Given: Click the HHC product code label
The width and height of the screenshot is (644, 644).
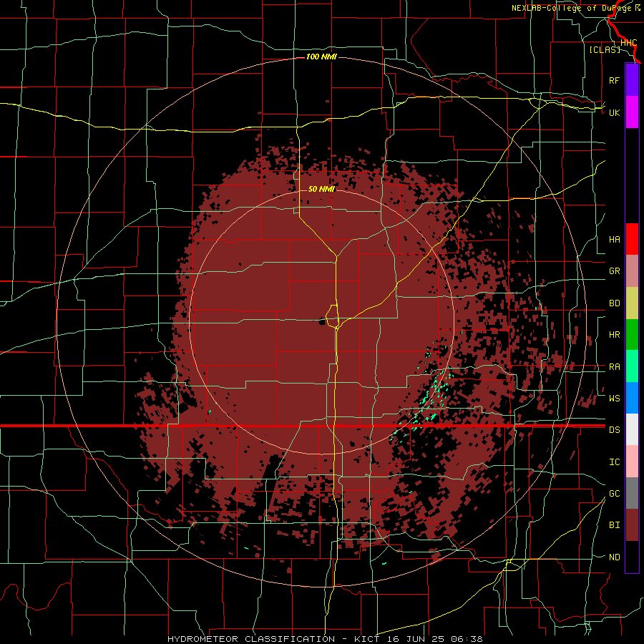Looking at the screenshot, I should tap(628, 43).
